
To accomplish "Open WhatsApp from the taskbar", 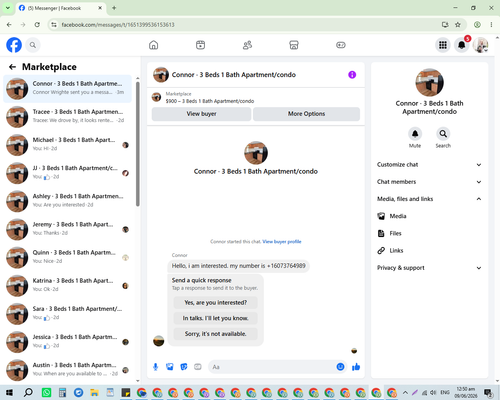I will click(46, 392).
